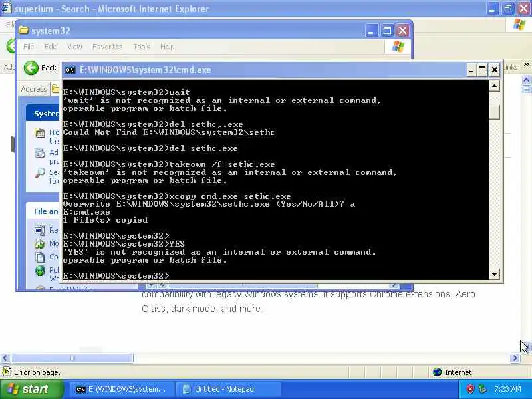Viewport: 532px width, 399px height.
Task: Minimize the cmd.exe window
Action: point(471,70)
